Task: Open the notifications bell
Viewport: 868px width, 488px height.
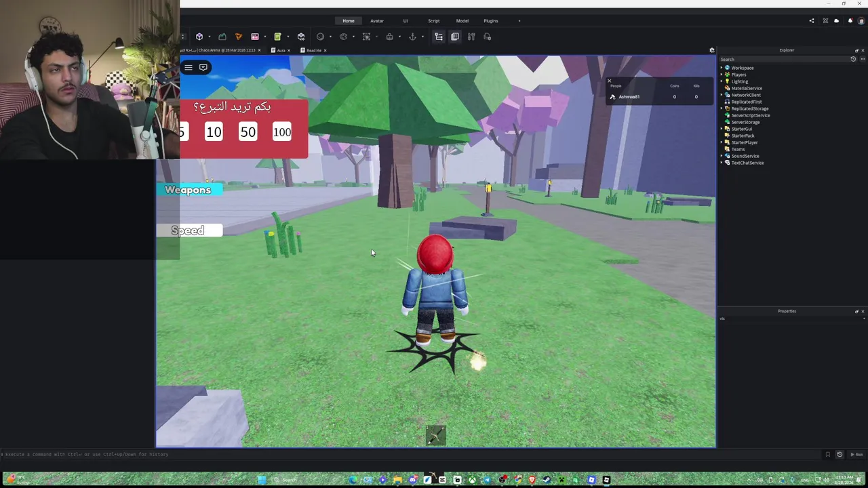Action: 850,21
